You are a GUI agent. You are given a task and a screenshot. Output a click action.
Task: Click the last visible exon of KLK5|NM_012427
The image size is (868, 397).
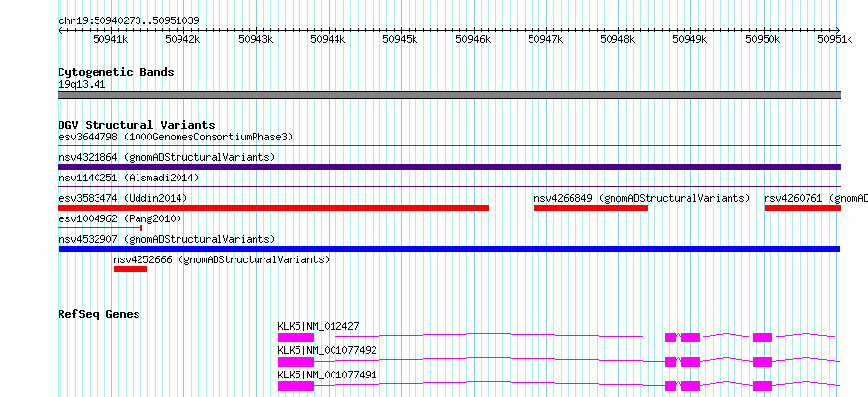point(763,337)
